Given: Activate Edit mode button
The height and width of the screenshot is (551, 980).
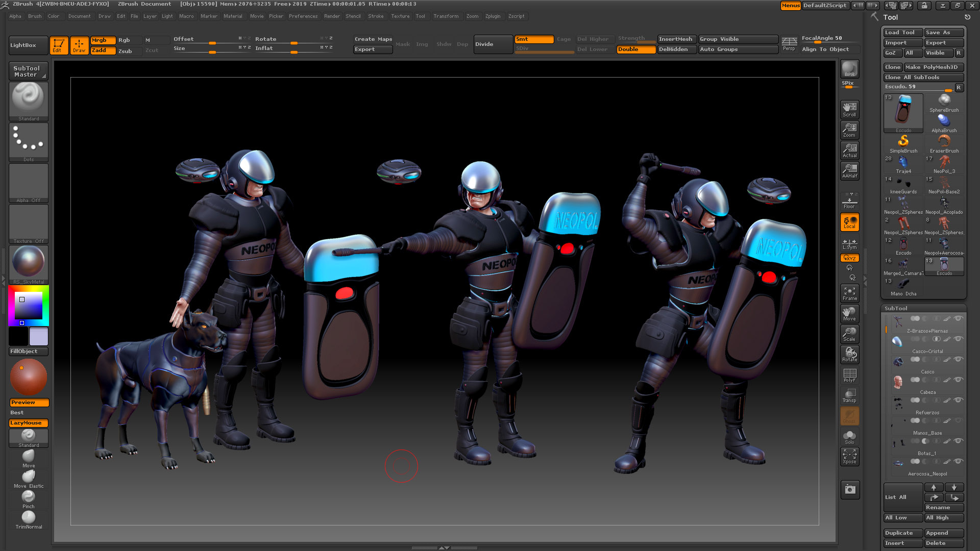Looking at the screenshot, I should coord(59,45).
